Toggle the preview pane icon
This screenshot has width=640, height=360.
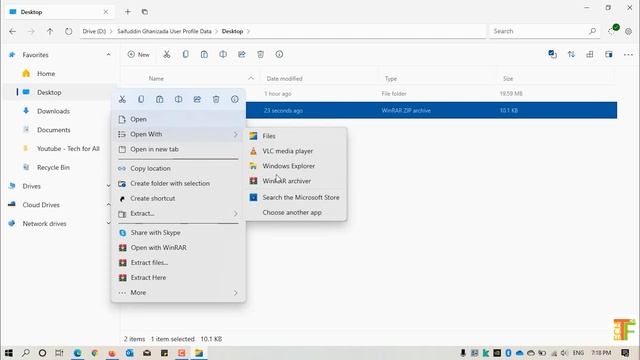(x=609, y=54)
